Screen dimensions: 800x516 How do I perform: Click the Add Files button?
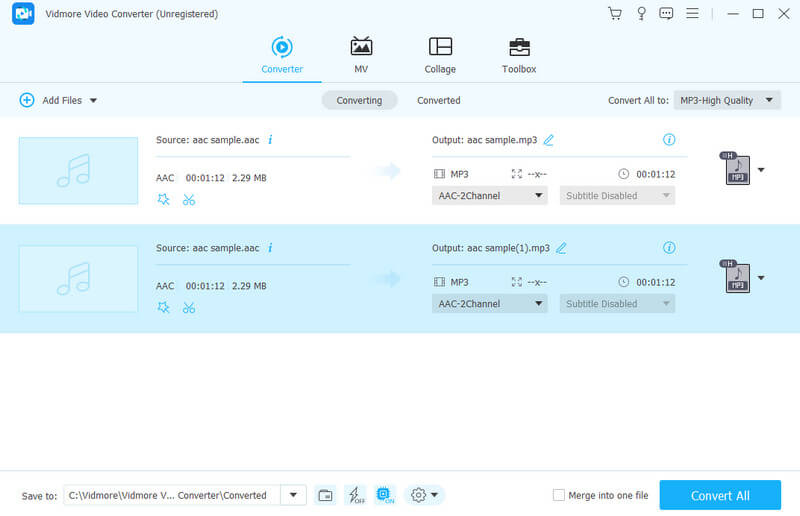tap(58, 100)
